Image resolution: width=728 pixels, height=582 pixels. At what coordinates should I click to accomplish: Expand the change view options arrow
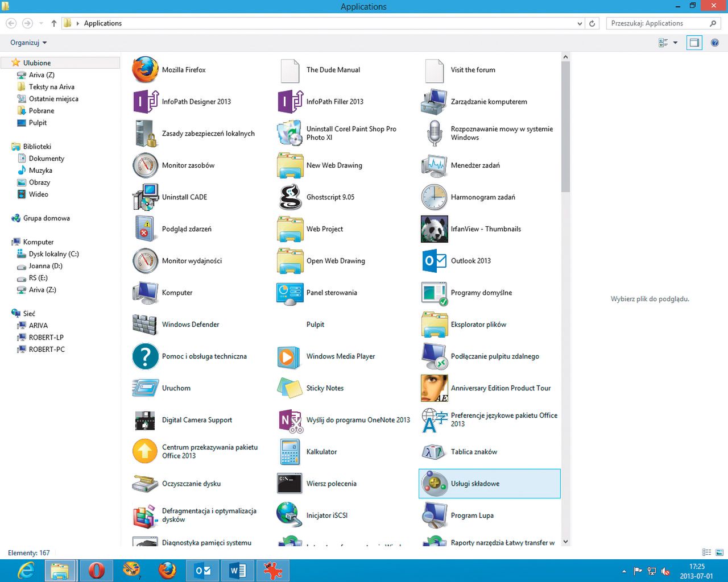click(x=676, y=43)
